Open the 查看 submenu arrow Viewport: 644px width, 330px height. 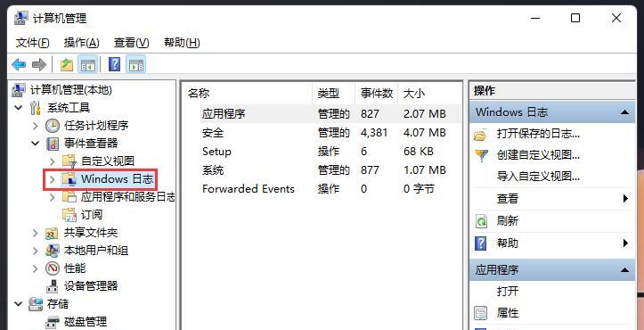(x=625, y=199)
